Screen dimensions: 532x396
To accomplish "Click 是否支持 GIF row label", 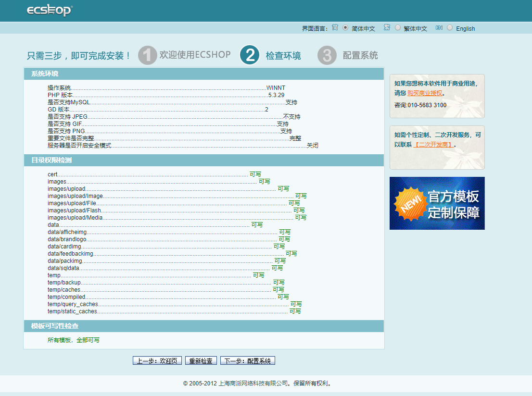I will point(65,124).
